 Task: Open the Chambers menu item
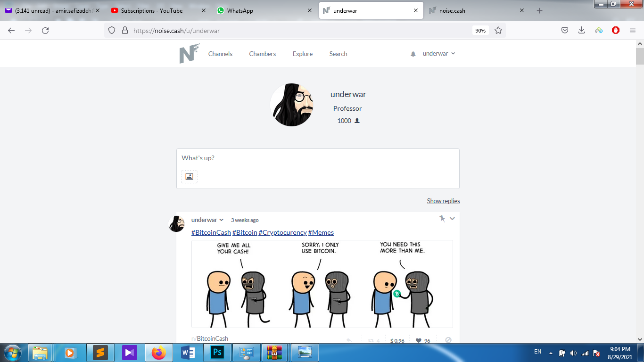click(x=263, y=54)
